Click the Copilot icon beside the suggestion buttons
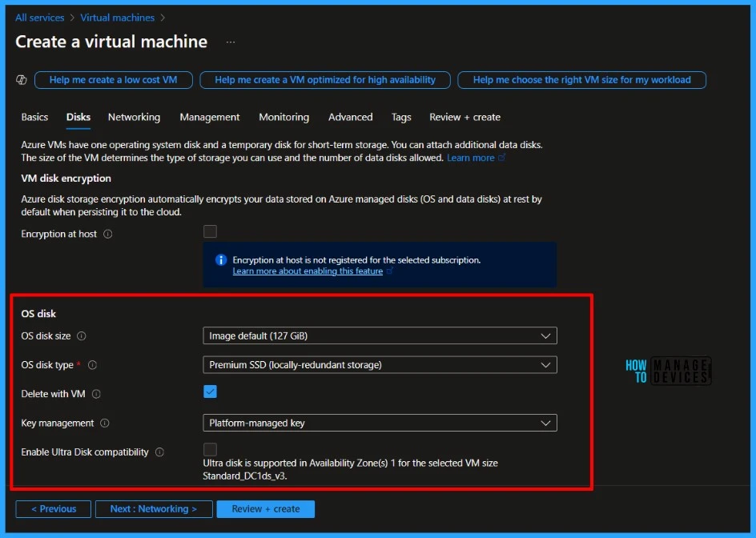 (22, 80)
